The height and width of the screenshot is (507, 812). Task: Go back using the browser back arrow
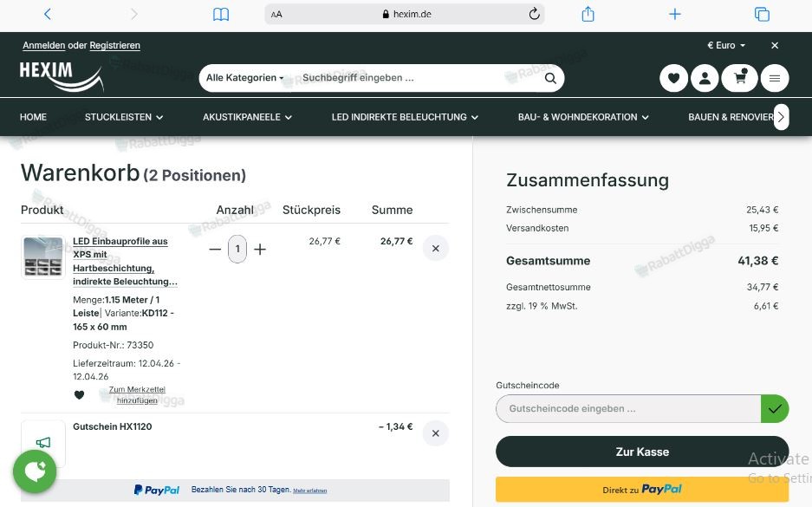[x=48, y=14]
